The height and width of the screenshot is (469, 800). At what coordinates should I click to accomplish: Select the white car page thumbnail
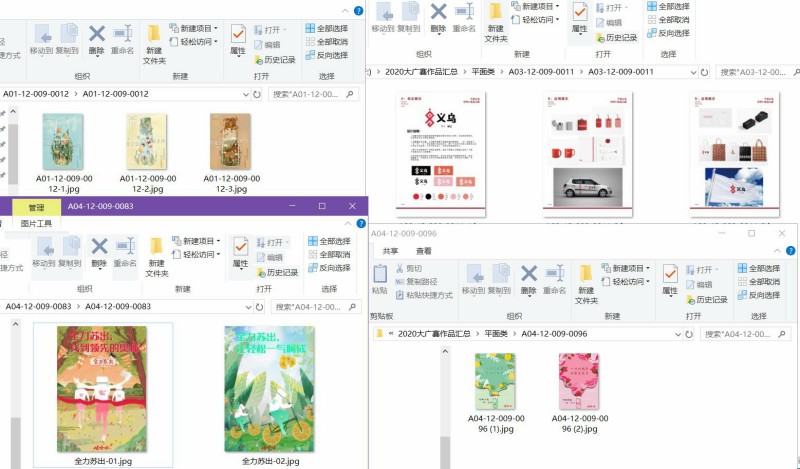[x=588, y=154]
